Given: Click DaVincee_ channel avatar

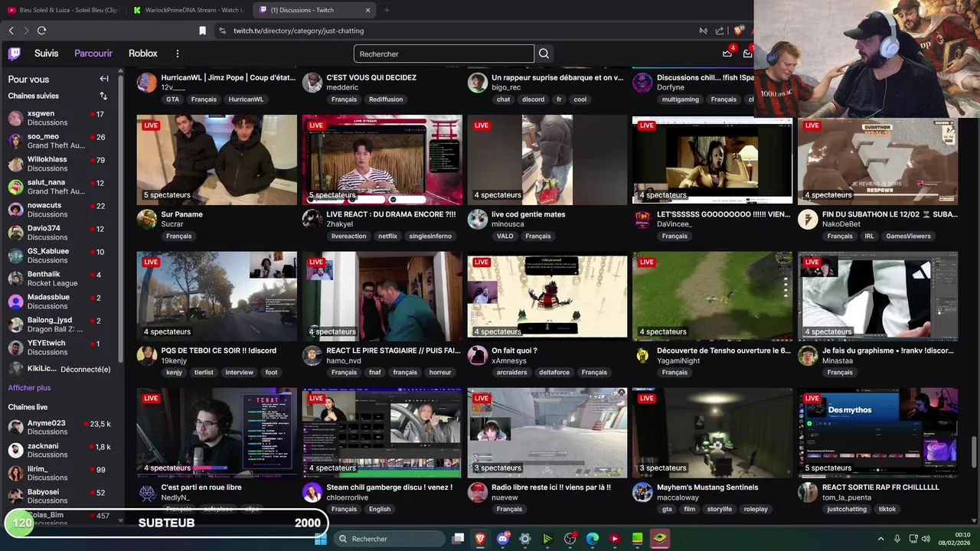Looking at the screenshot, I should pos(642,220).
